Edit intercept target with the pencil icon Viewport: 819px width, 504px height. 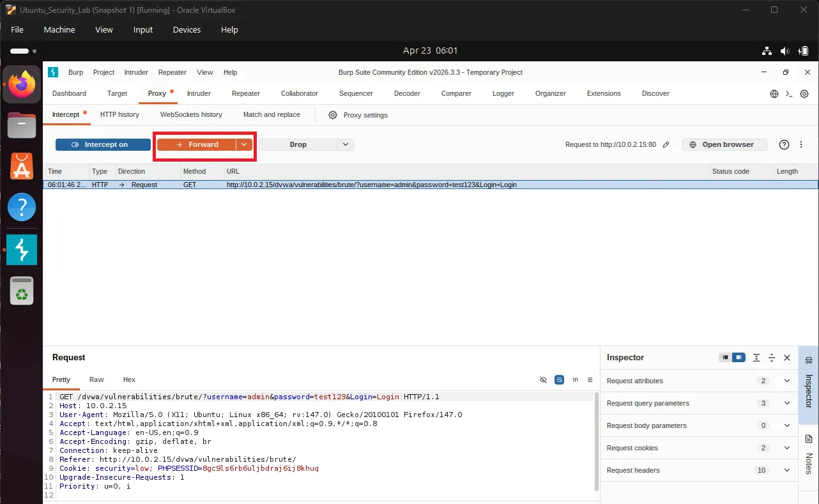[666, 144]
